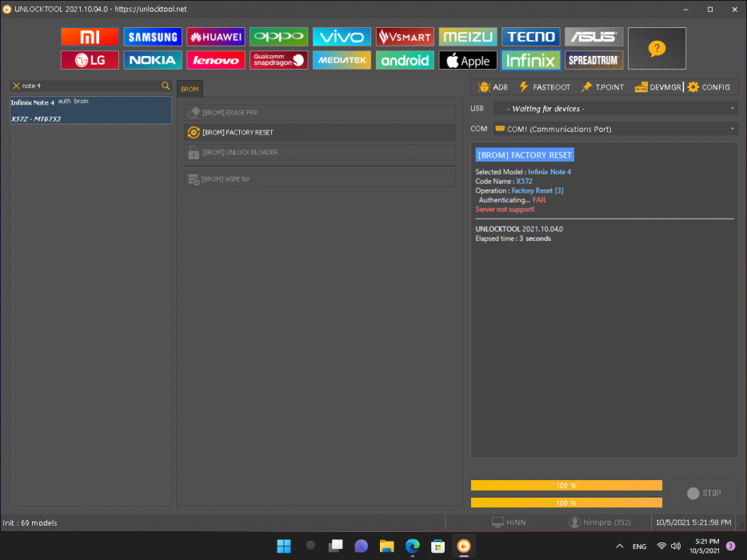Select Infinix Note 4 X572 model entry
The width and height of the screenshot is (747, 560).
pos(91,110)
